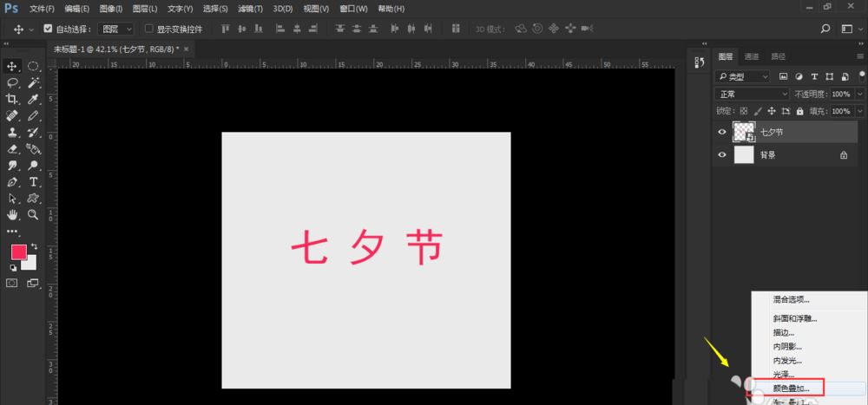Switch to the 路径 tab
Screen dimensions: 868x405
coord(779,56)
